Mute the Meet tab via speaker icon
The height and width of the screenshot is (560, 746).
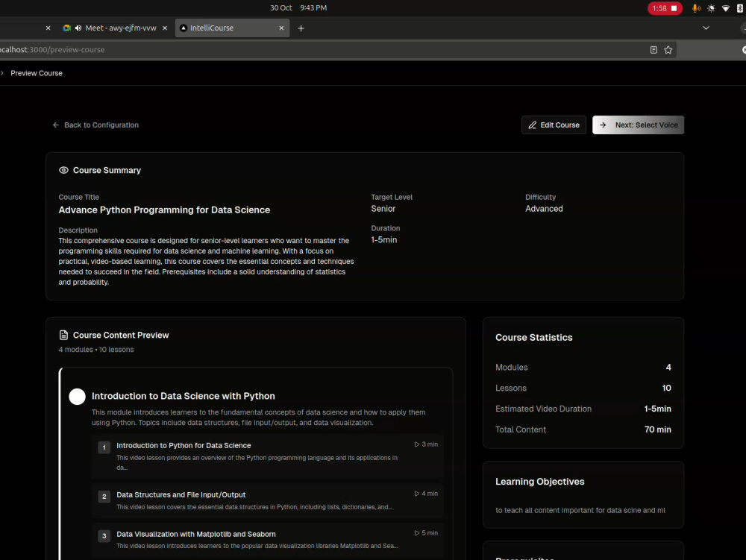coord(78,28)
